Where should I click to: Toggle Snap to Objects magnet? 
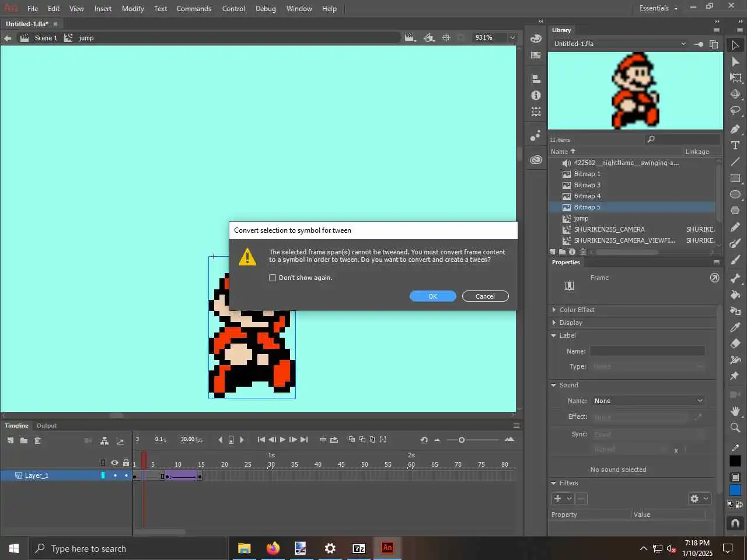(x=735, y=523)
